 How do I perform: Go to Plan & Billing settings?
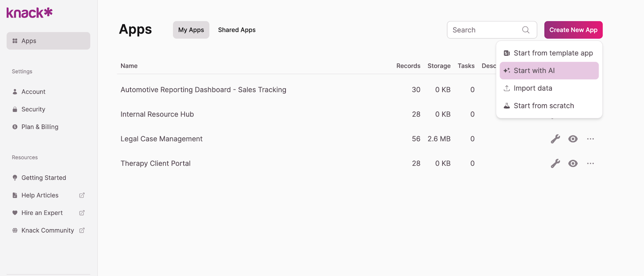(x=39, y=127)
